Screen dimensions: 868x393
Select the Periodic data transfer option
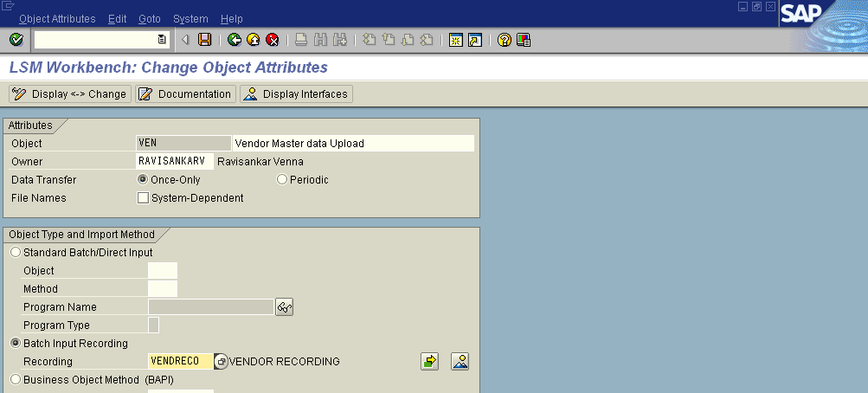point(281,179)
